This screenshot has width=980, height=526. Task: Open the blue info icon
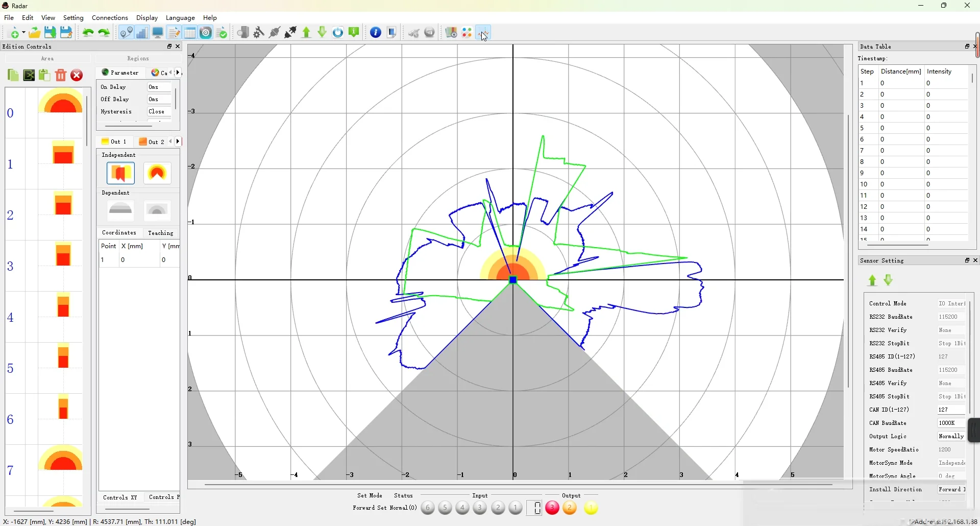tap(376, 33)
